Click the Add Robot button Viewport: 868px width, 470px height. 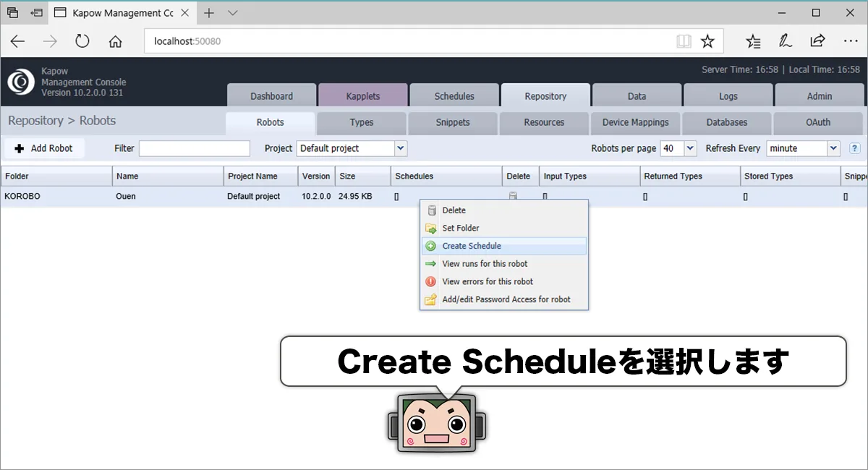[43, 148]
